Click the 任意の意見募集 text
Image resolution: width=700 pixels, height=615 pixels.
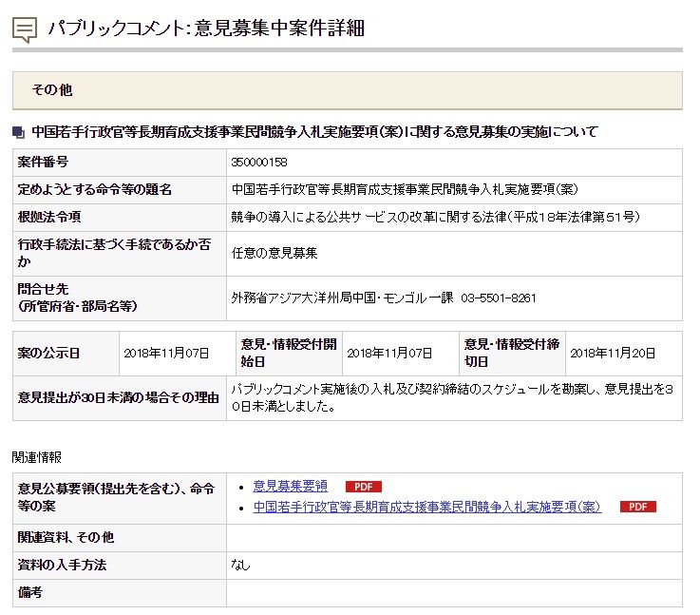tap(274, 253)
